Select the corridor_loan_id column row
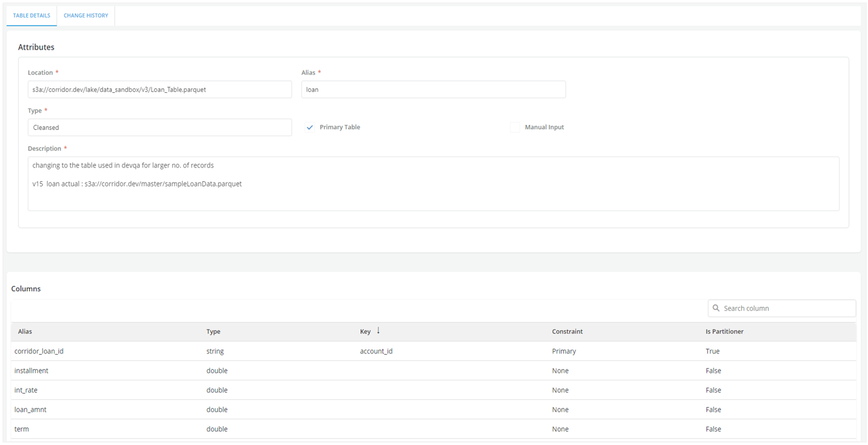Screen dimensions: 868x445 pos(39,351)
